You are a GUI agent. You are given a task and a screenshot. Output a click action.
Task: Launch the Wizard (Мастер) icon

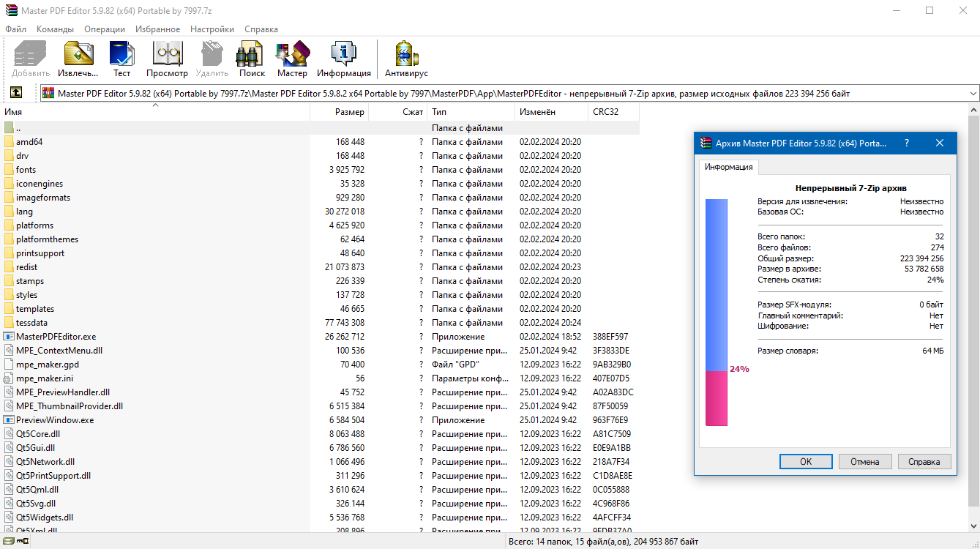292,59
